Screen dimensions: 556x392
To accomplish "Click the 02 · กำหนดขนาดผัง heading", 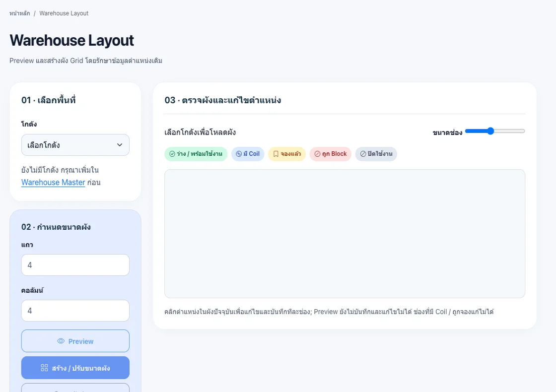I will point(56,227).
